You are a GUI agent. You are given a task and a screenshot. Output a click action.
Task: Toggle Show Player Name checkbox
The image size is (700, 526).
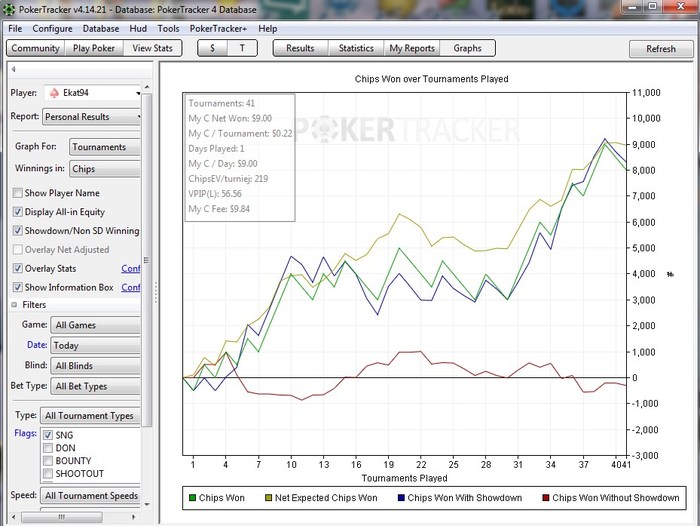17,193
